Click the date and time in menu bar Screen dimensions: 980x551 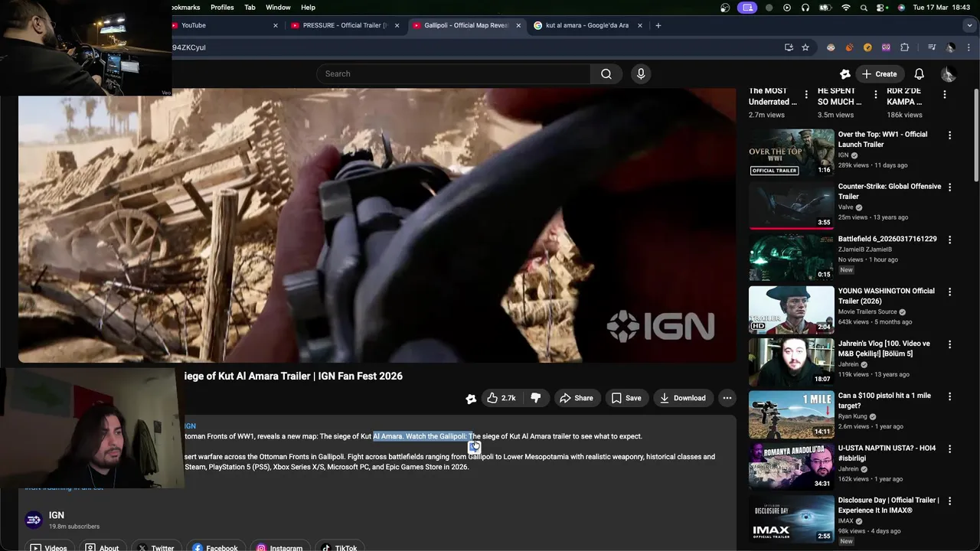click(x=942, y=8)
